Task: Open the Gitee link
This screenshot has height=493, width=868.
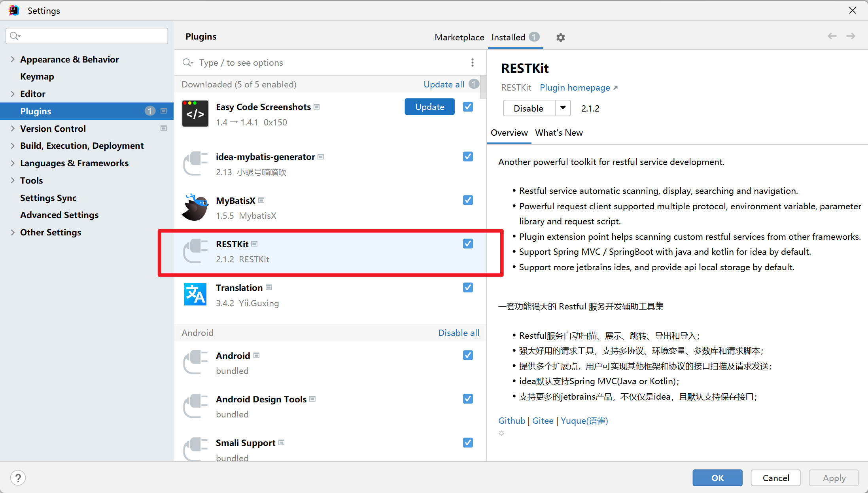Action: [x=543, y=421]
